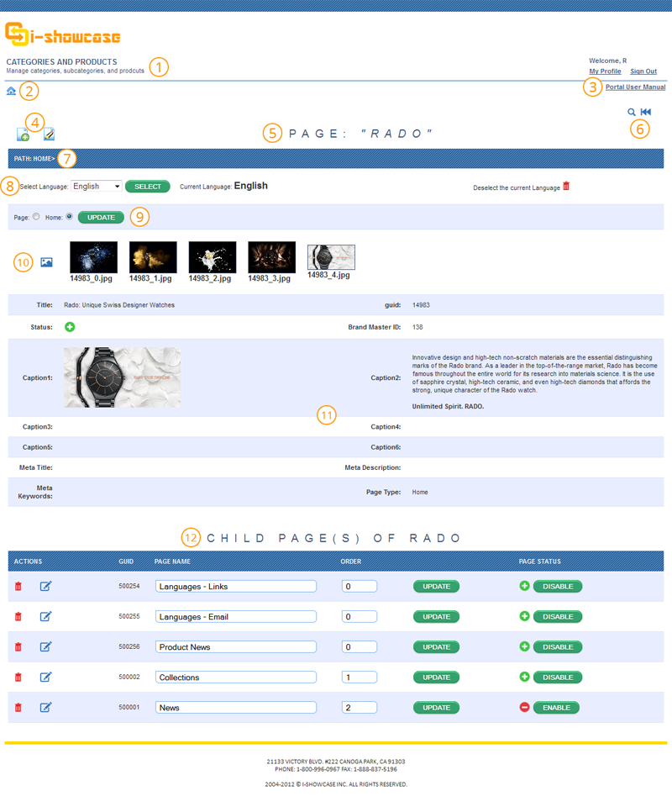Disable the Collections child page
The width and height of the screenshot is (672, 812).
557,677
